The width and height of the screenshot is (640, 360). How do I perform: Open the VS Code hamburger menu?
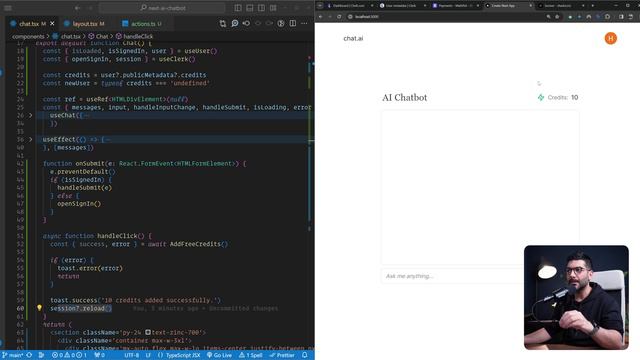[x=8, y=8]
